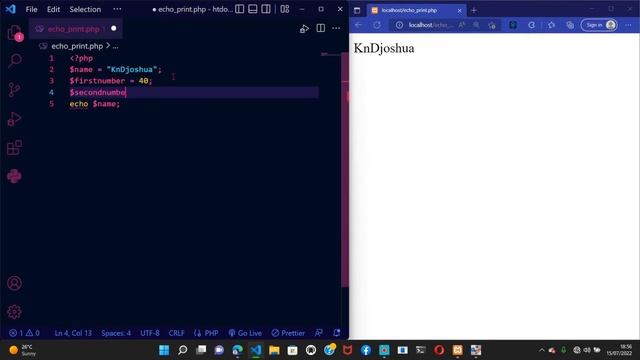
Task: Expand the breadcrumb ellipsis symbol
Action: click(x=116, y=47)
